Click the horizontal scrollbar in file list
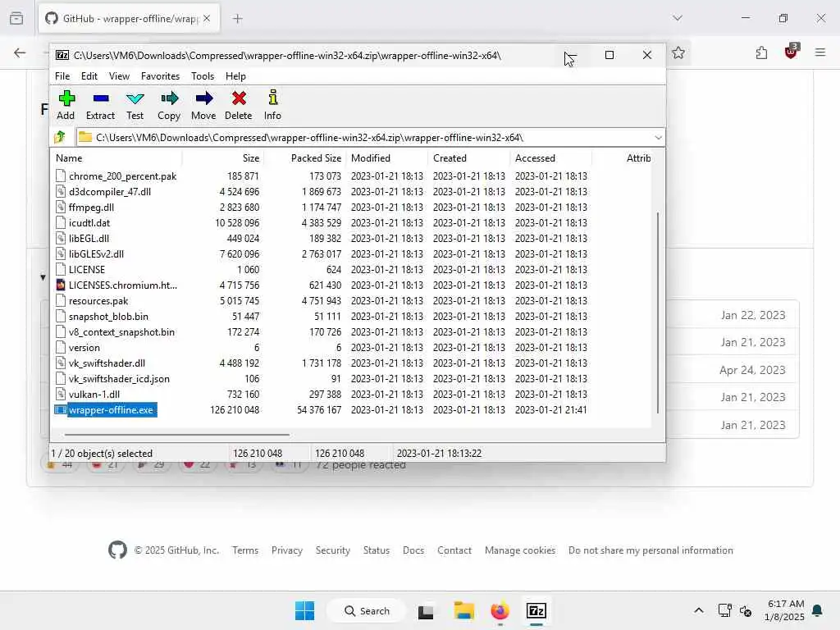 point(177,435)
